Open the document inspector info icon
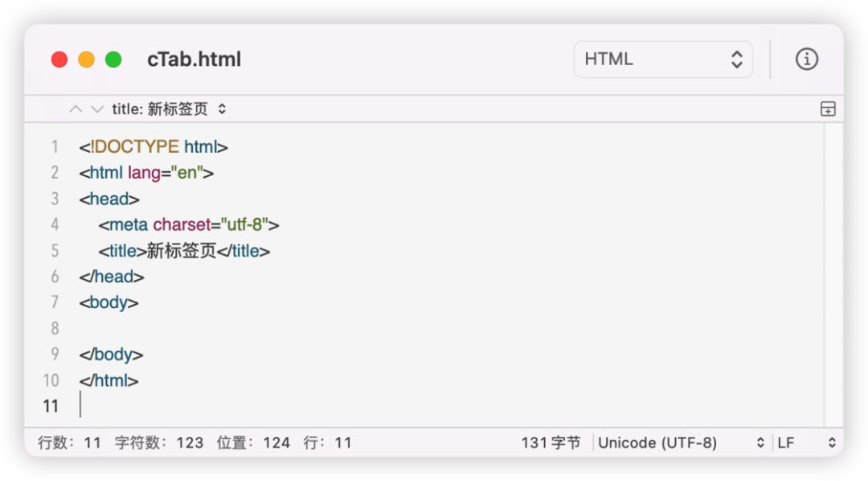Screen dimensions: 868x481 pyautogui.click(x=806, y=60)
